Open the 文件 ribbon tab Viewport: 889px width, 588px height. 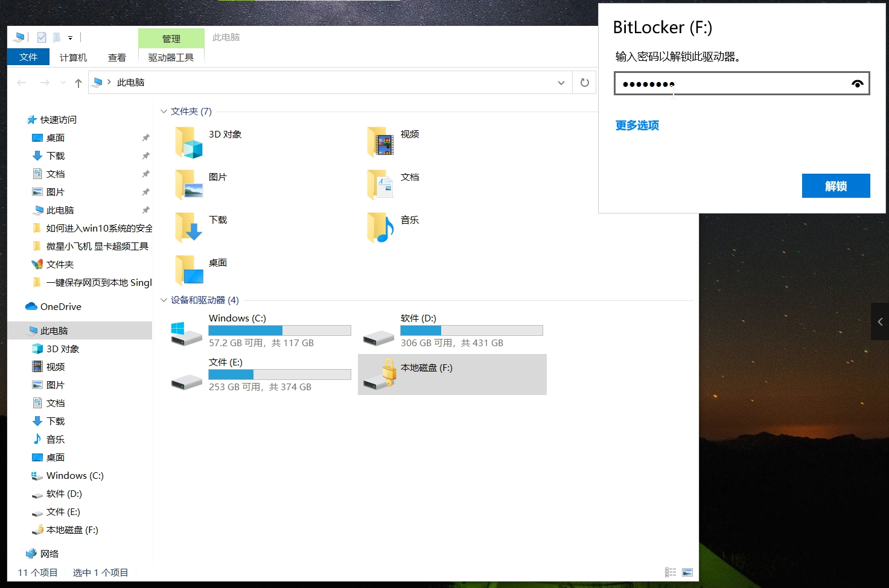tap(28, 57)
